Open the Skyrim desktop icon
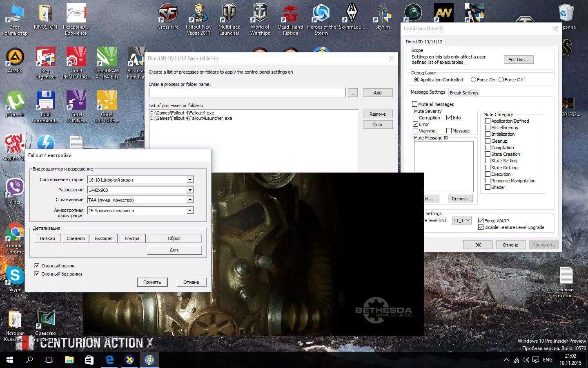Image resolution: width=588 pixels, height=368 pixels. pos(383,17)
